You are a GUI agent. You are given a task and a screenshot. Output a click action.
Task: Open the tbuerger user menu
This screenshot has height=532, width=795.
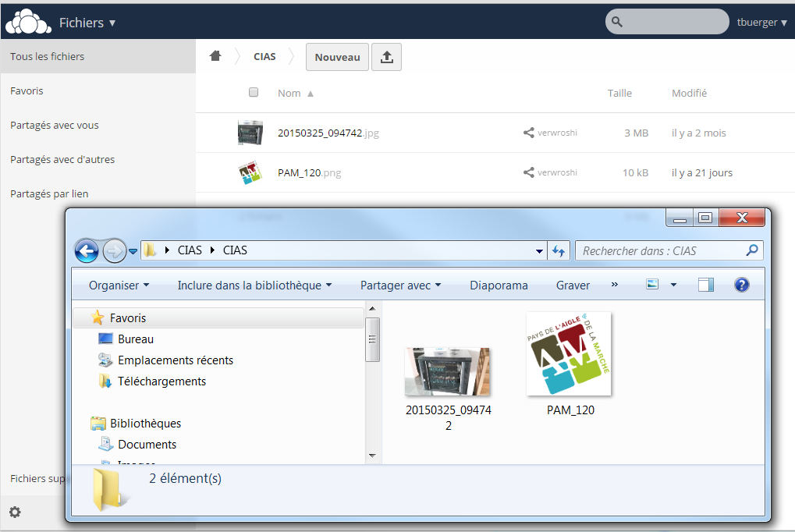[x=761, y=23]
